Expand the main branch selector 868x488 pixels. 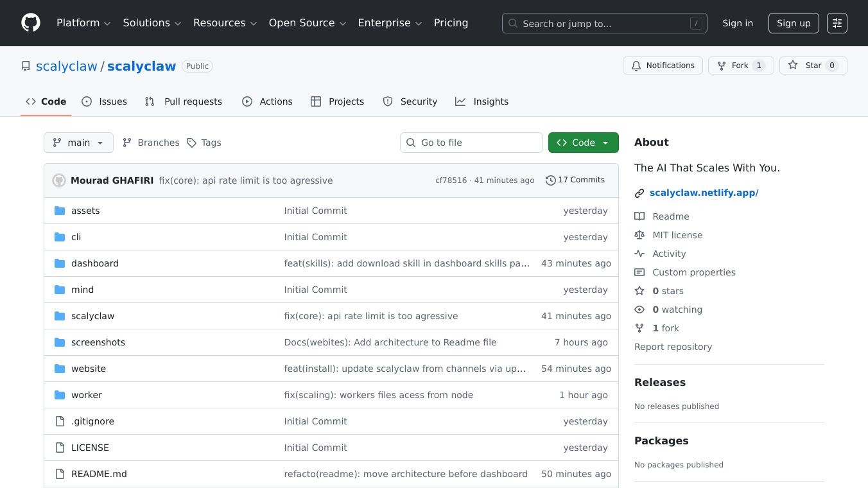[x=78, y=143]
